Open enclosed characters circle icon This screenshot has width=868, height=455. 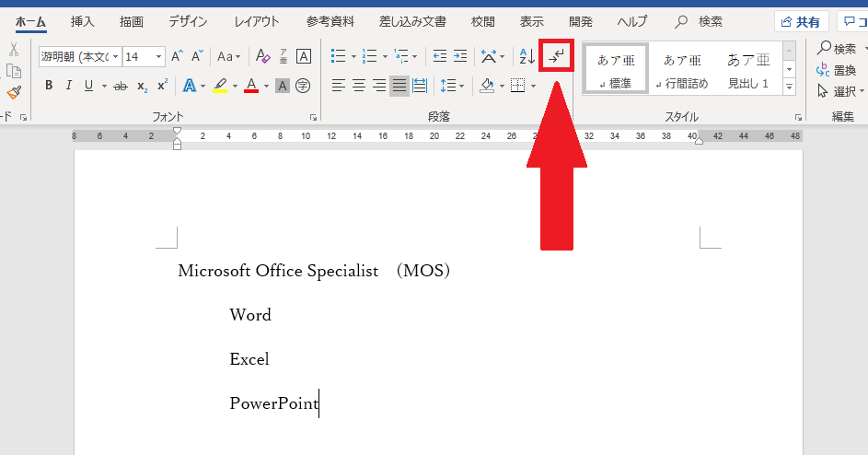303,86
